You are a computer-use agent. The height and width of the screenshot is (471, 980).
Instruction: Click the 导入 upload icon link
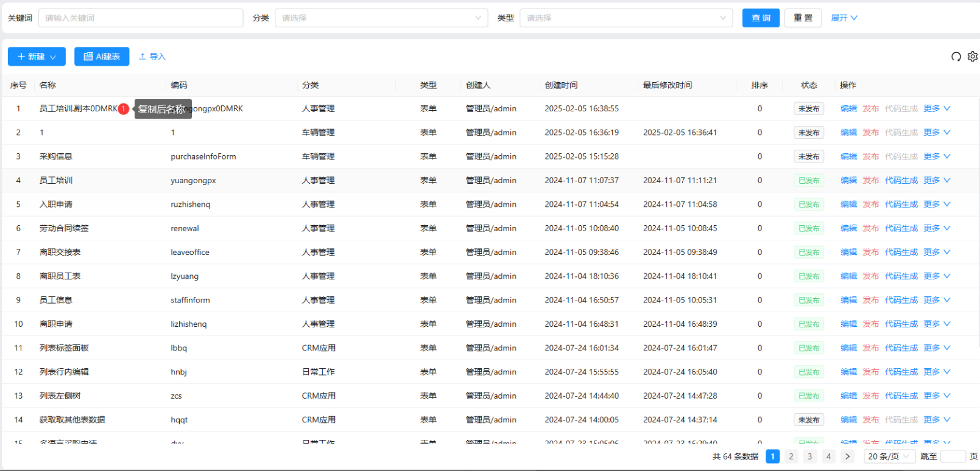(x=152, y=57)
